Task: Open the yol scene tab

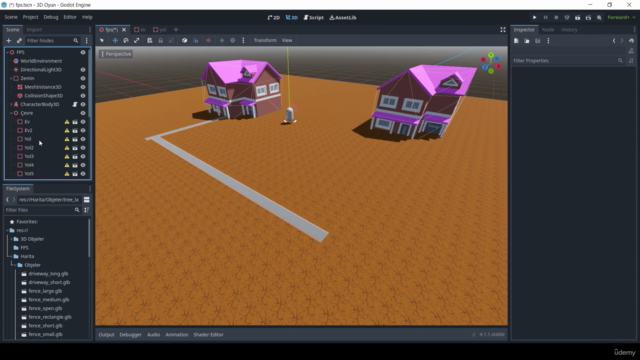Action: click(160, 30)
